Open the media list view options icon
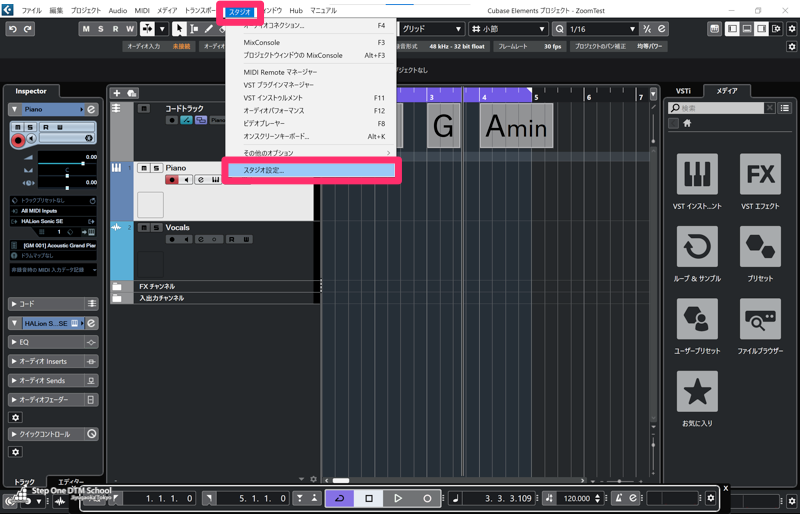Image resolution: width=800 pixels, height=514 pixels. 785,108
